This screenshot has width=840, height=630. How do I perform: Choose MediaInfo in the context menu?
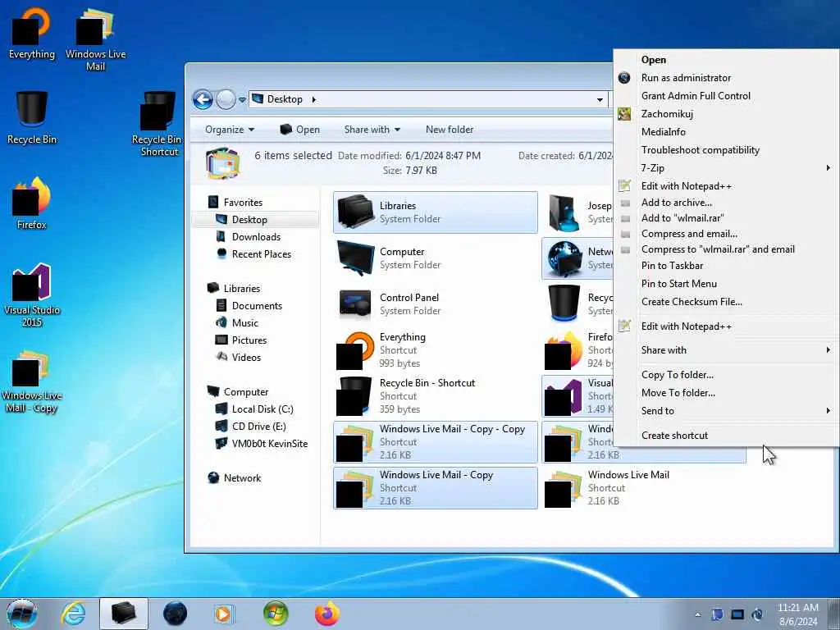click(728, 132)
